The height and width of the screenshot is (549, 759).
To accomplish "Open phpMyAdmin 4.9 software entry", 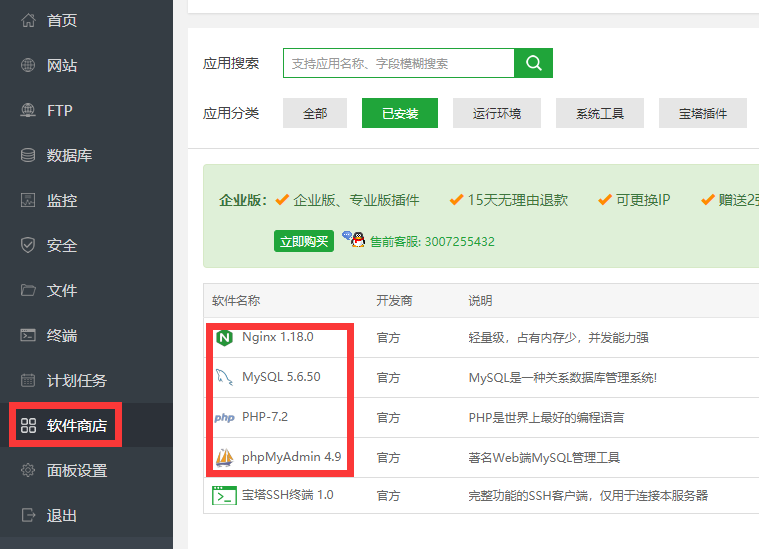I will tap(291, 457).
